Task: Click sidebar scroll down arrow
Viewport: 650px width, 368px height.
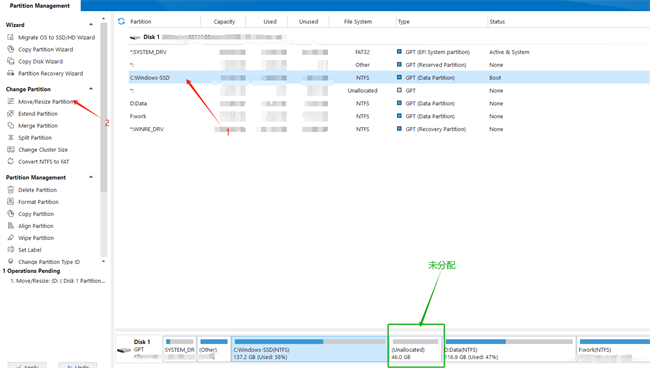Action: (x=104, y=261)
